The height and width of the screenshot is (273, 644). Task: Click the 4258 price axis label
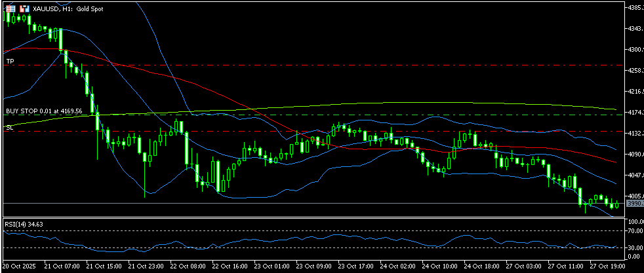[635, 70]
